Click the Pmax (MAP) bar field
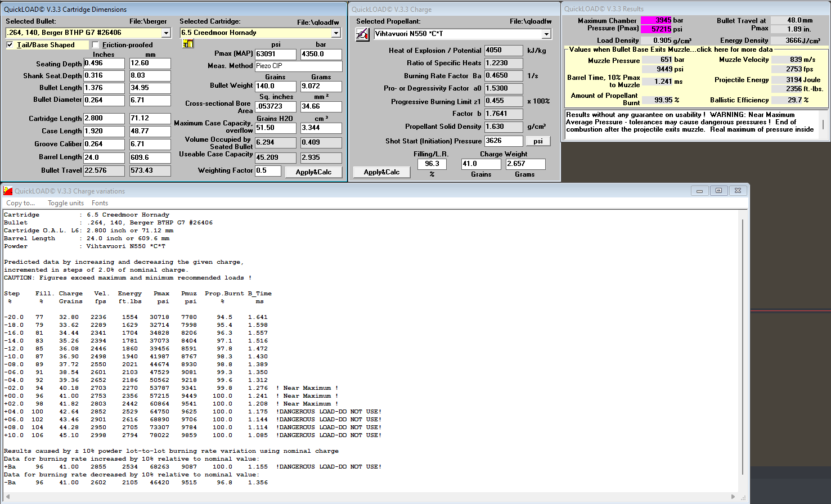This screenshot has width=831, height=504. [321, 54]
